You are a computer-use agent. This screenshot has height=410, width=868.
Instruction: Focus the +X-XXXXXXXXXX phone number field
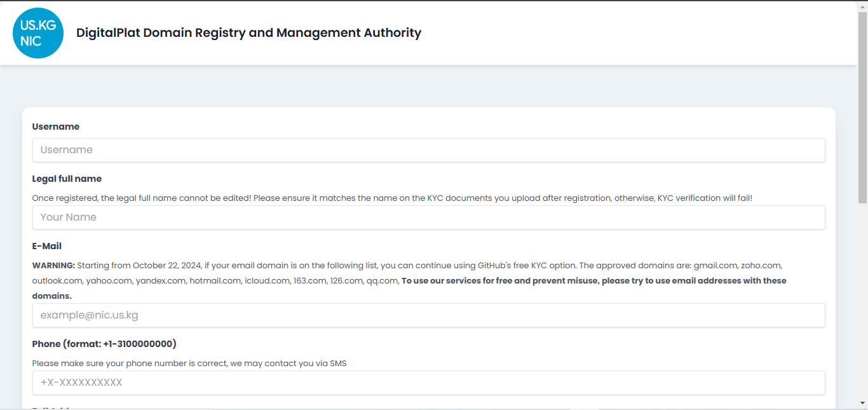pyautogui.click(x=428, y=383)
